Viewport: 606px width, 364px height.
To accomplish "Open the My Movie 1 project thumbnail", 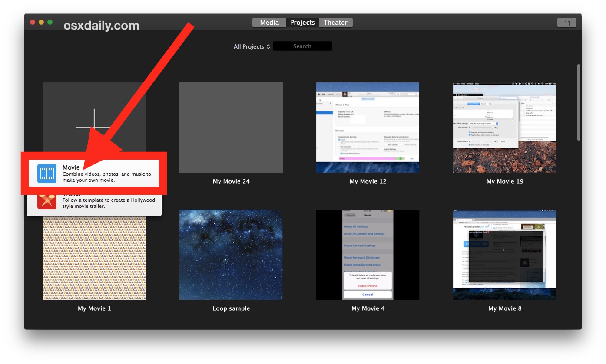I will pos(94,258).
